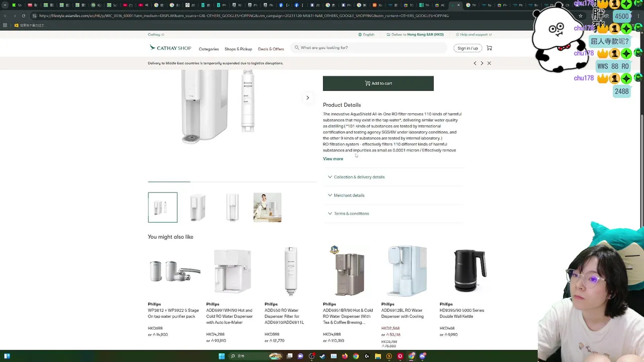Open the Categories menu
This screenshot has width=644, height=362.
(x=209, y=49)
